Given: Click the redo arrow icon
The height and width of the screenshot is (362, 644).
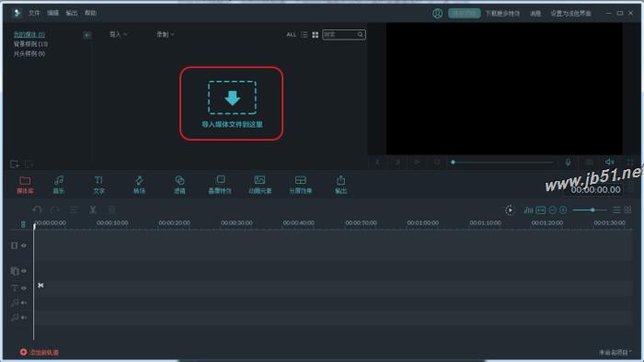Looking at the screenshot, I should click(54, 209).
